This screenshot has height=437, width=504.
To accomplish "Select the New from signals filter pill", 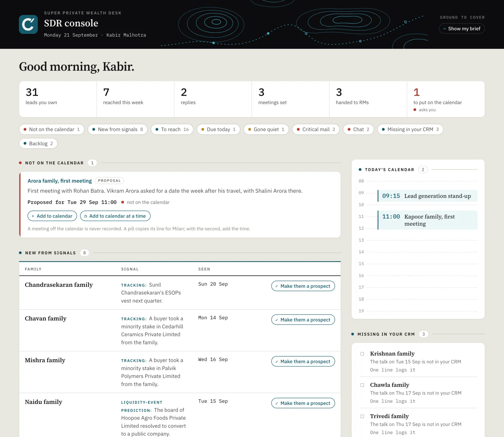I will click(x=117, y=129).
